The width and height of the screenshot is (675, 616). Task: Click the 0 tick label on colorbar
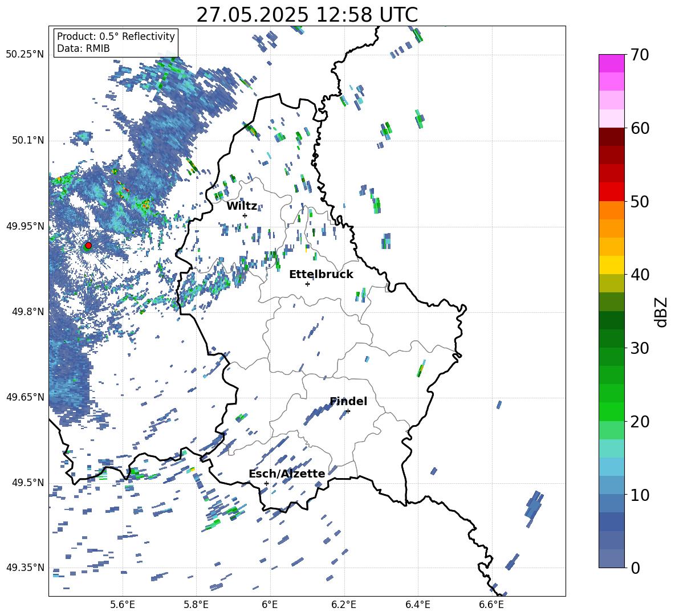click(635, 568)
